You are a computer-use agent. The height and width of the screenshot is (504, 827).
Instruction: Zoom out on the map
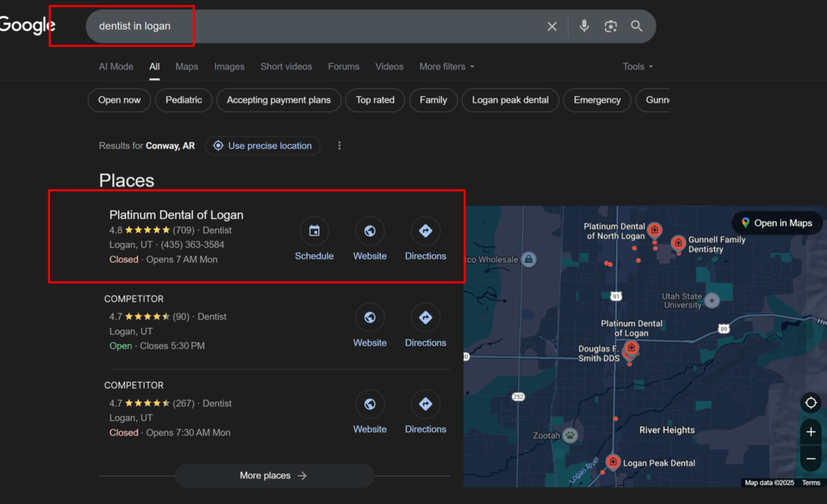[x=811, y=459]
